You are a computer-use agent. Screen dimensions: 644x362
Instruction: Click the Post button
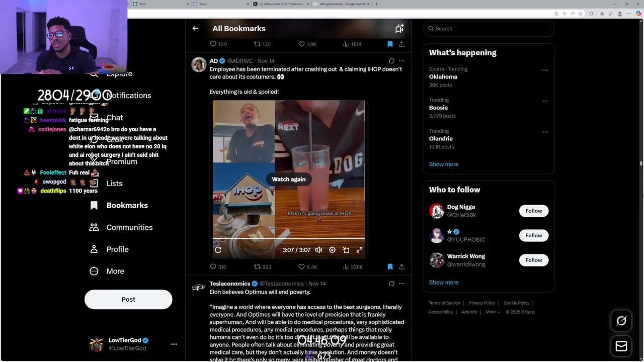[x=128, y=299]
